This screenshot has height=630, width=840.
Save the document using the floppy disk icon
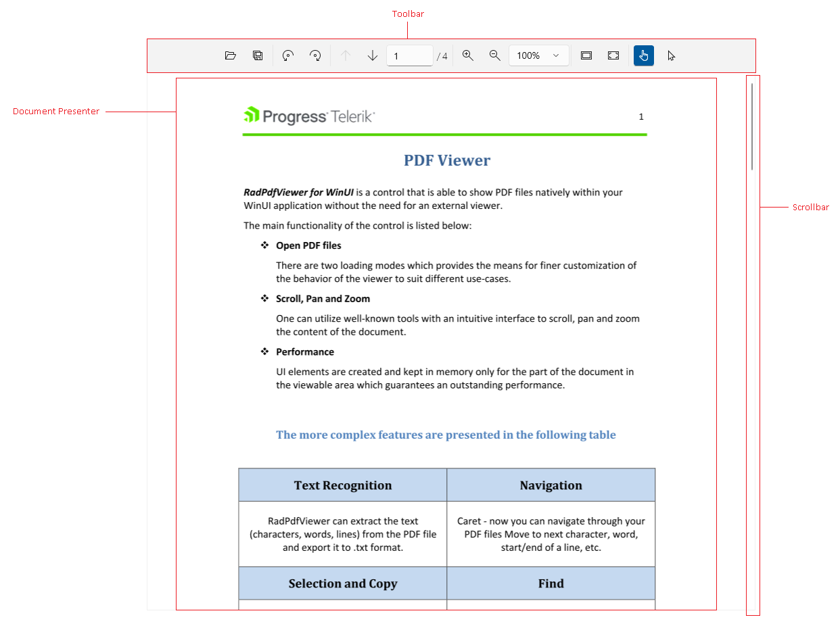pyautogui.click(x=258, y=55)
